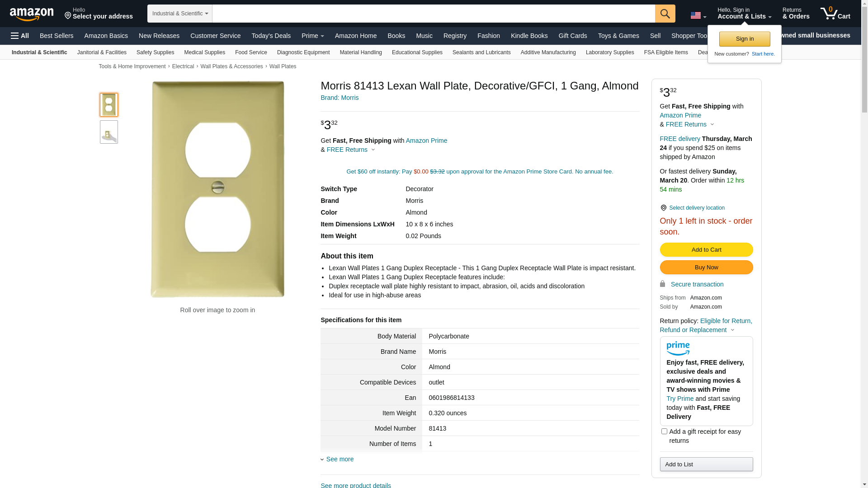Open the Industrial & Scientific search category dropdown
Screen dimensions: 868x488
tap(179, 14)
